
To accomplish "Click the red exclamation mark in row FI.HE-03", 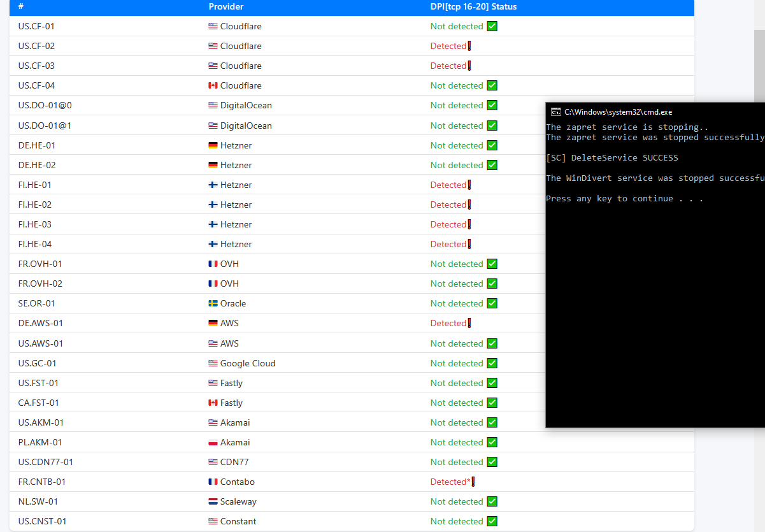I will pyautogui.click(x=469, y=224).
